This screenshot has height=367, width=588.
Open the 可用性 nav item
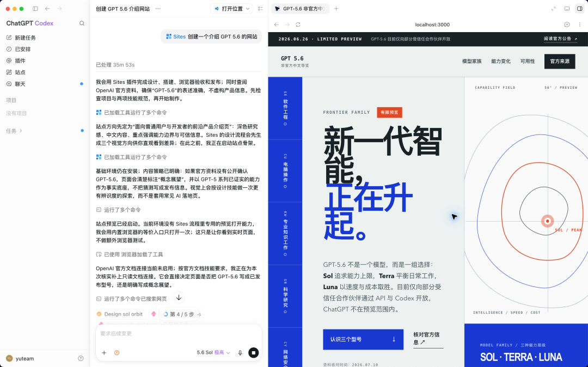pyautogui.click(x=528, y=62)
